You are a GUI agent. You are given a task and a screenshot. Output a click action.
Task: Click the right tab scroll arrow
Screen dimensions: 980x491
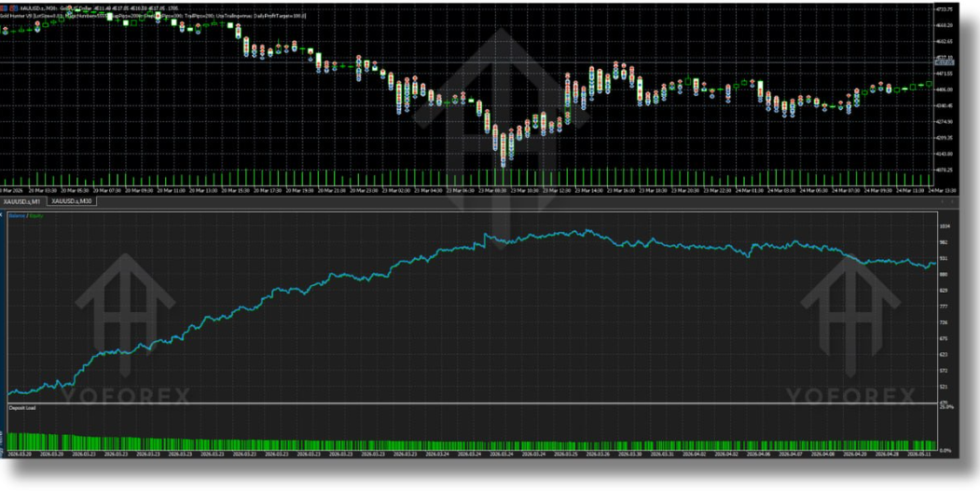(952, 201)
